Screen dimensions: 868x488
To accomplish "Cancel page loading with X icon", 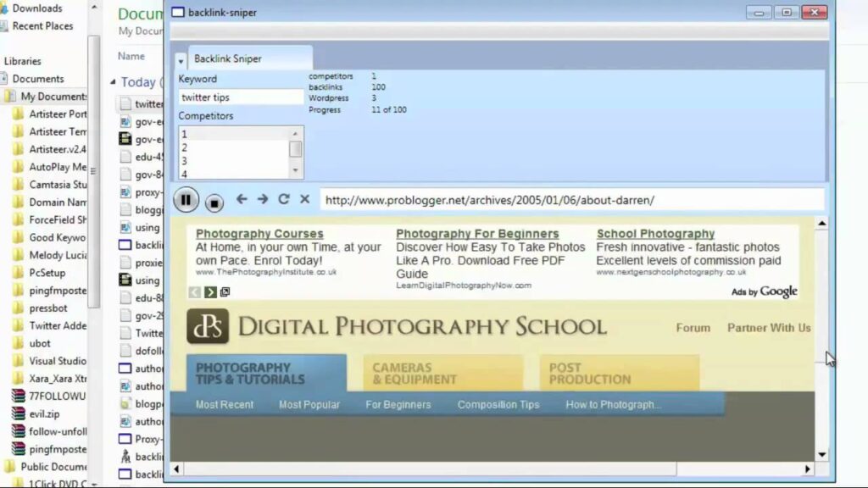I will [x=304, y=199].
